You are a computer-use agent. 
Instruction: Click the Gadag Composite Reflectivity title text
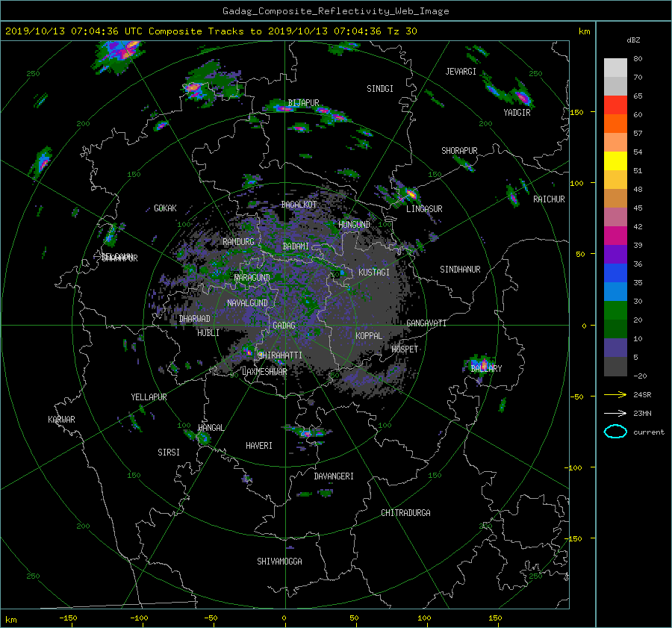(x=335, y=11)
